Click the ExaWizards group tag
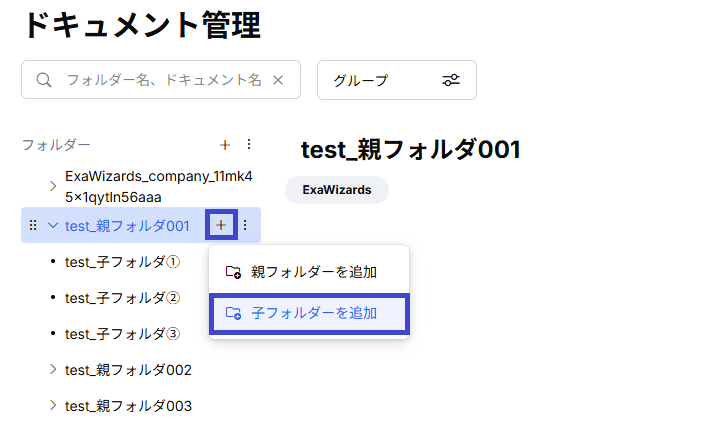Viewport: 722px width, 421px height. 337,190
